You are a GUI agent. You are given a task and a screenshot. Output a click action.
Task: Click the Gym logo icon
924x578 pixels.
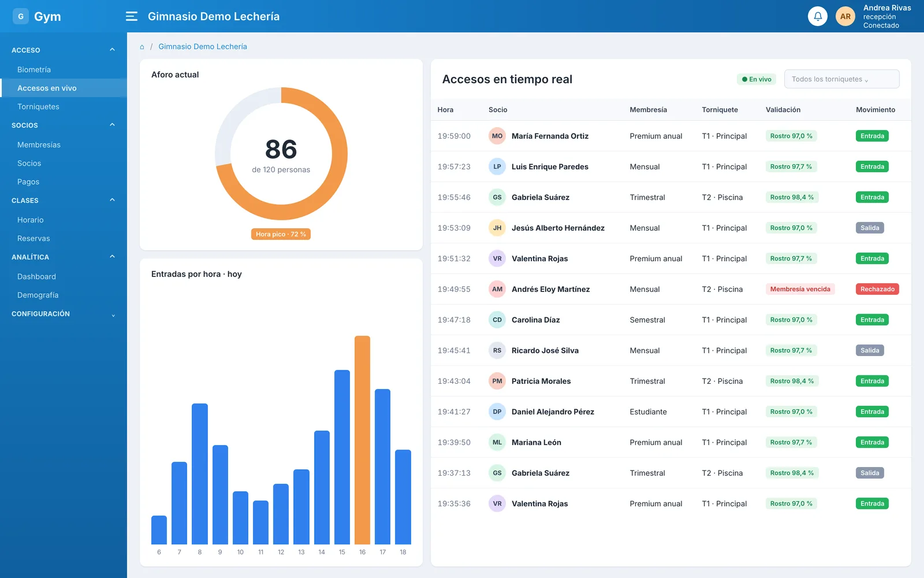pyautogui.click(x=21, y=16)
